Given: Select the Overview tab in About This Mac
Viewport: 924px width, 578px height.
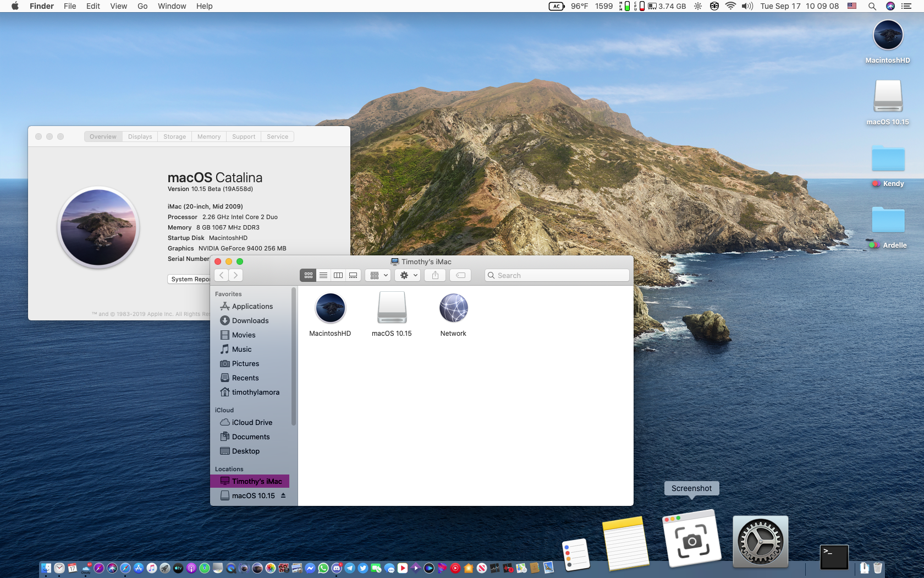Looking at the screenshot, I should pyautogui.click(x=103, y=137).
